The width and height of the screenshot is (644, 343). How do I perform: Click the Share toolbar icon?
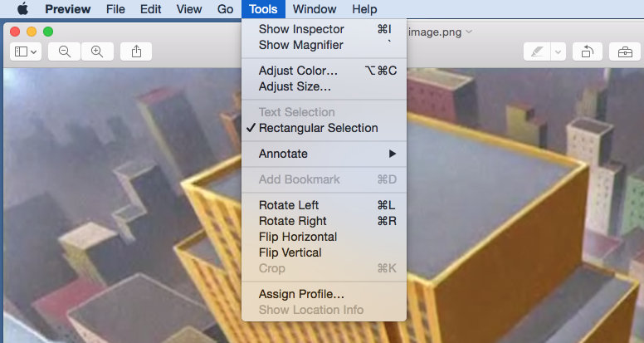[x=136, y=51]
